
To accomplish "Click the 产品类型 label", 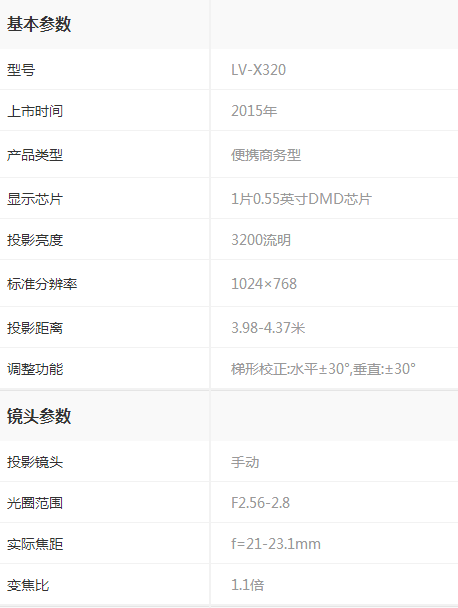I will click(x=35, y=155).
